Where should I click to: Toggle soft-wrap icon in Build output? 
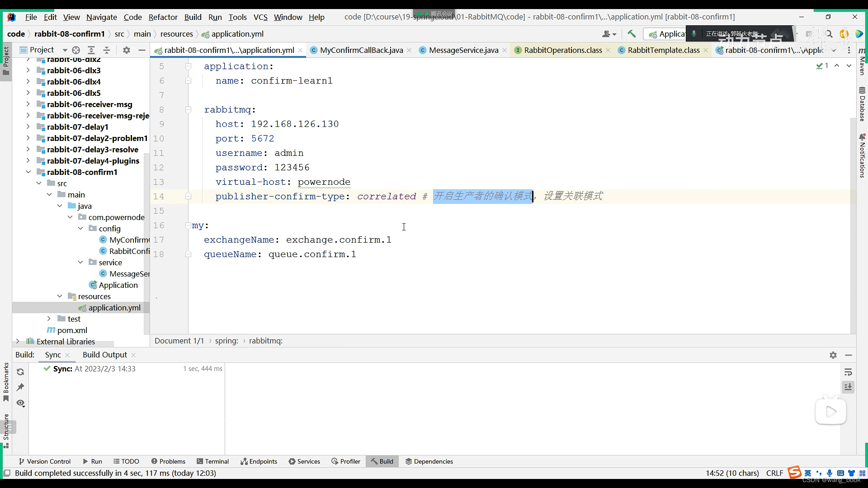tap(848, 372)
